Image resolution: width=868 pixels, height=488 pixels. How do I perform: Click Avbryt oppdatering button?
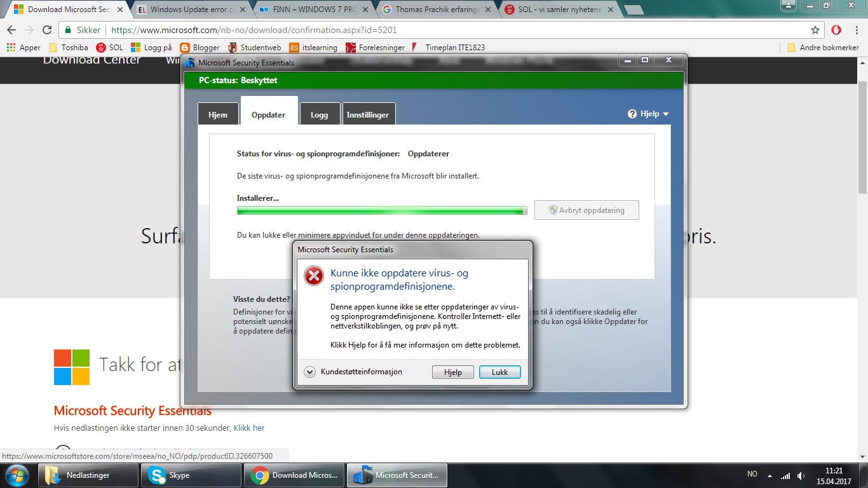coord(587,210)
